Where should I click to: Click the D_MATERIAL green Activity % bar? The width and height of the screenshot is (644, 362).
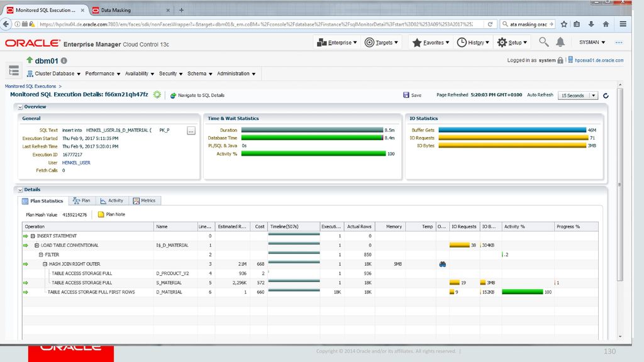click(523, 292)
